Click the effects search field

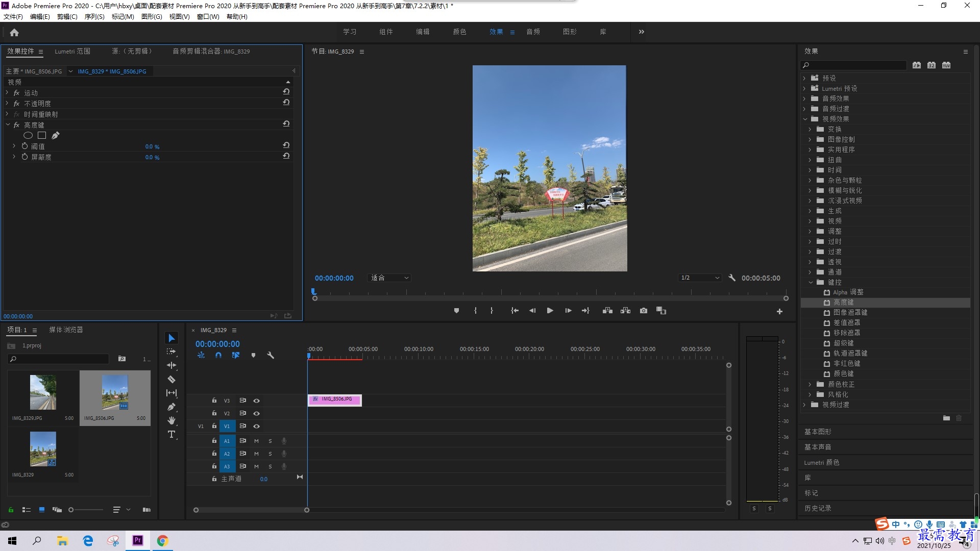point(853,65)
